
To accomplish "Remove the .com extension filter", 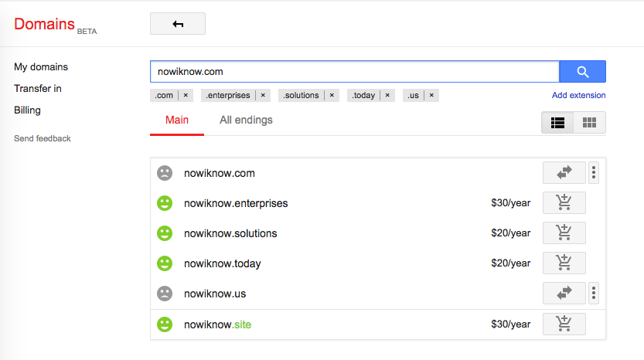I will pyautogui.click(x=186, y=95).
